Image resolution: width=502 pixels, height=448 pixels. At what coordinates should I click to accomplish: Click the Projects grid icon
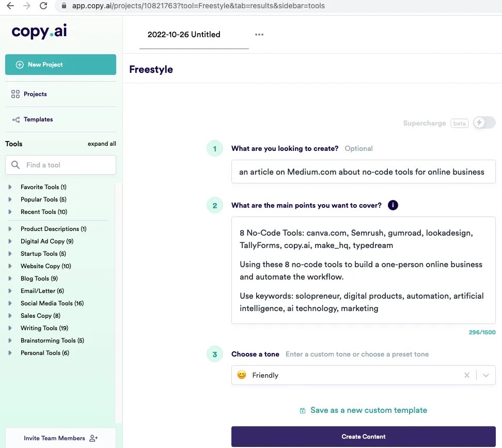(x=15, y=94)
